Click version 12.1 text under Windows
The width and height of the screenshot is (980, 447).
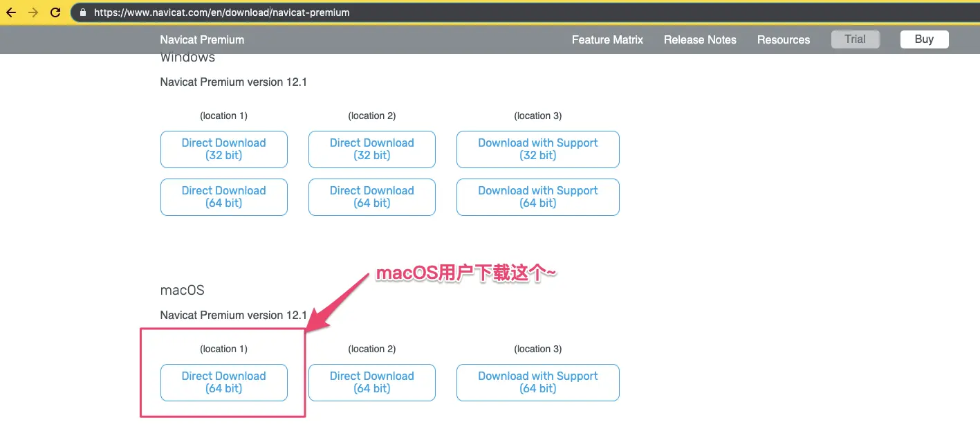coord(234,82)
